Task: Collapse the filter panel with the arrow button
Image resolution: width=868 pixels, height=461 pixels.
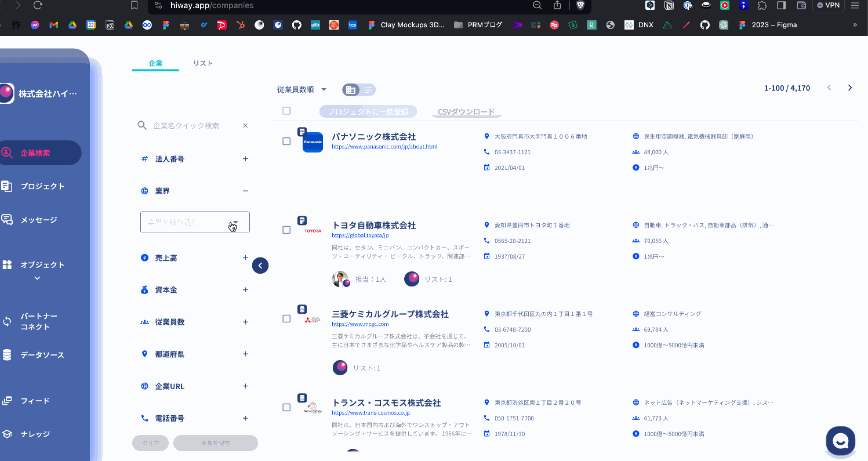Action: (260, 266)
